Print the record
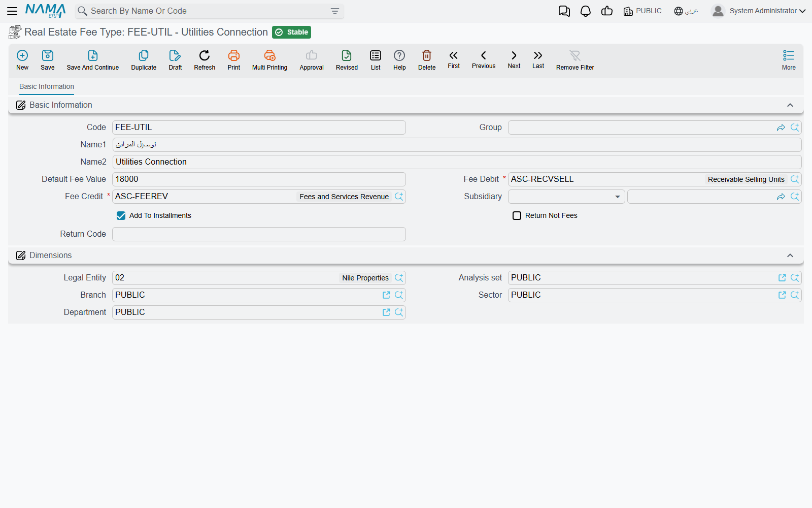 click(x=234, y=60)
